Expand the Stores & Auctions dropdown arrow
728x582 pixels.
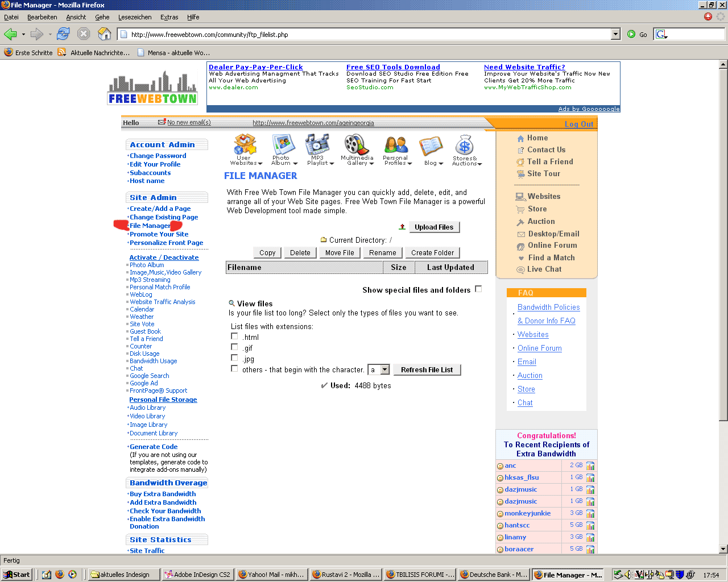coord(479,164)
